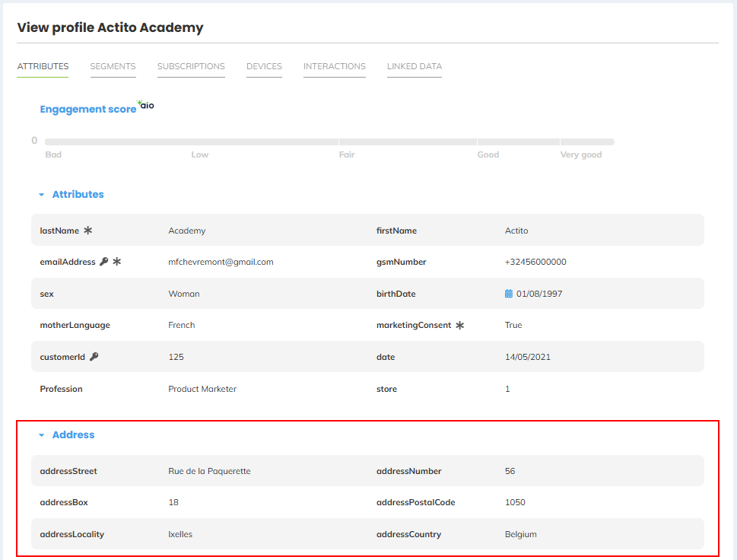Click the firstName value 'Actito'
The height and width of the screenshot is (560, 737).
516,231
